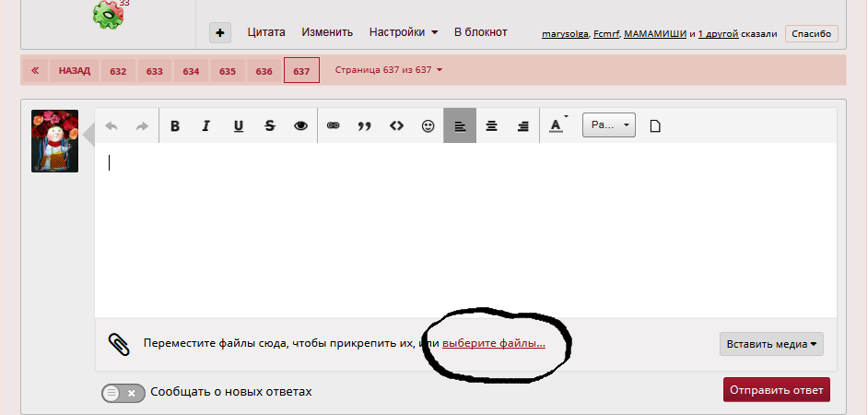The width and height of the screenshot is (868, 415).
Task: Apply strikethrough formatting
Action: click(269, 126)
